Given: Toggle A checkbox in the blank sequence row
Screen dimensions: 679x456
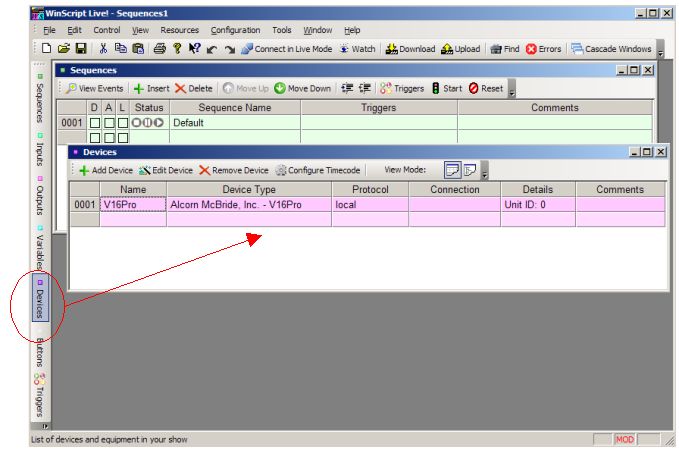Looking at the screenshot, I should point(109,138).
